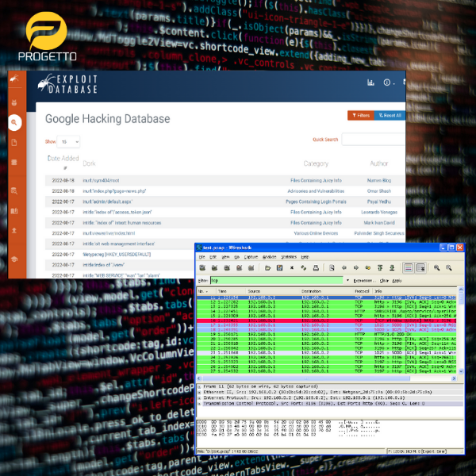Open the Show entries count dropdown
Image resolution: width=476 pixels, height=476 pixels.
[69, 141]
